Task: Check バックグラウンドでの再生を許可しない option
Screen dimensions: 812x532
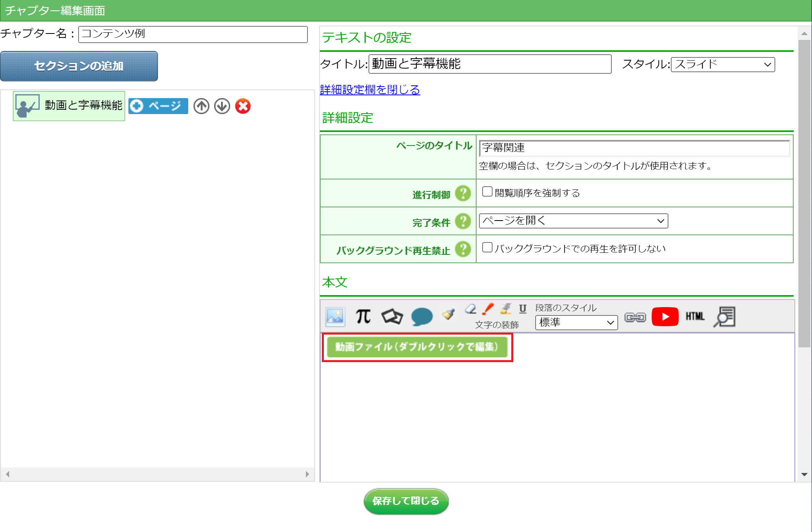Action: (487, 248)
